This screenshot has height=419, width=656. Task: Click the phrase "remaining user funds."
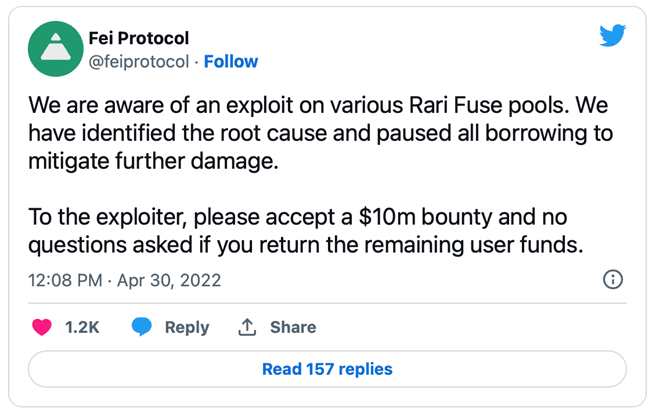474,245
